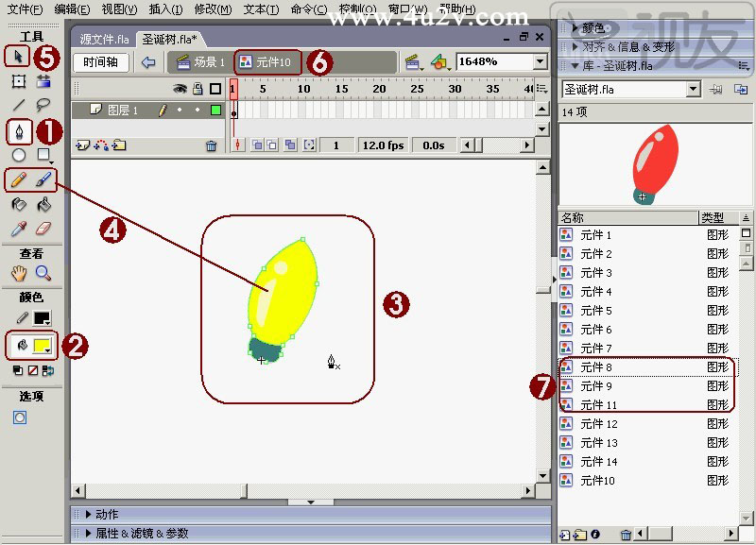
Task: Insert a layer folder
Action: [x=119, y=145]
